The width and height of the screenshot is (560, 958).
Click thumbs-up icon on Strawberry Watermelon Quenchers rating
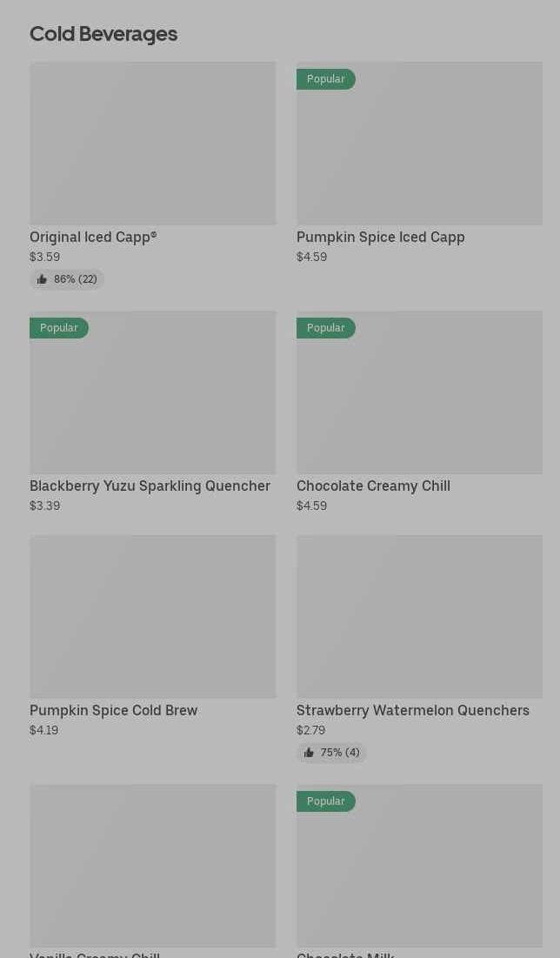click(309, 753)
